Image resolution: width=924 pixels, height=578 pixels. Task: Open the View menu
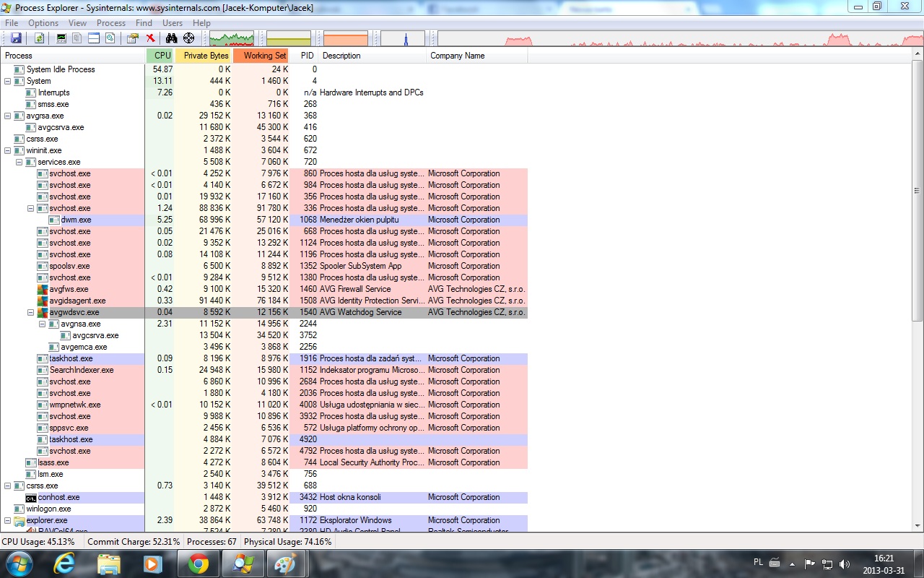(x=77, y=23)
